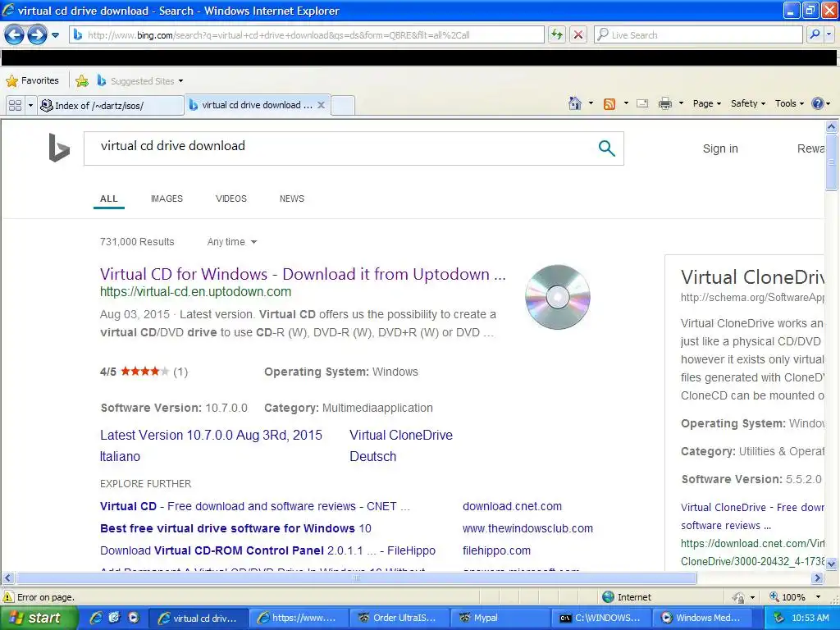This screenshot has height=630, width=840.
Task: Open Quick Tabs grid icon
Action: coord(15,106)
